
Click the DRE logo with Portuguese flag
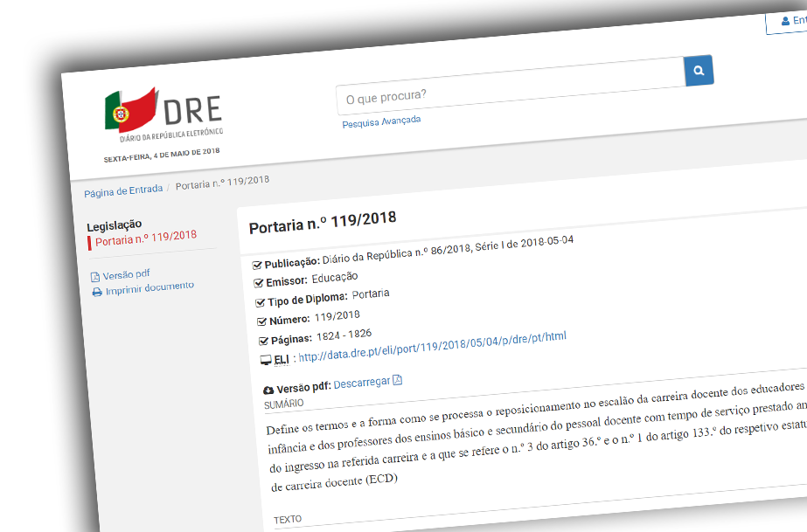163,114
